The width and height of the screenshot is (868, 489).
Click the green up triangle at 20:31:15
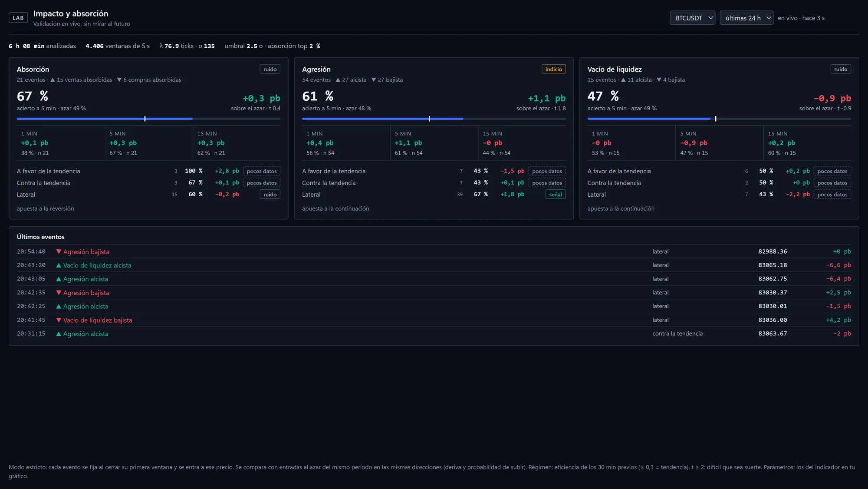[x=59, y=334]
